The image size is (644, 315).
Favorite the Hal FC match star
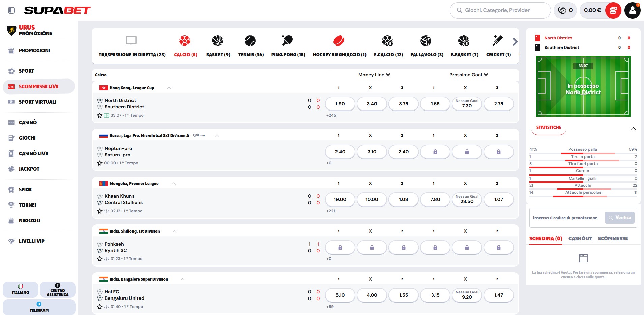click(x=100, y=307)
